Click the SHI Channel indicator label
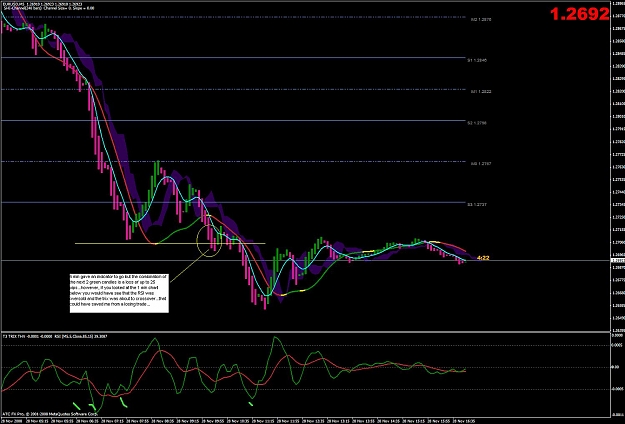The image size is (625, 424). coord(49,8)
